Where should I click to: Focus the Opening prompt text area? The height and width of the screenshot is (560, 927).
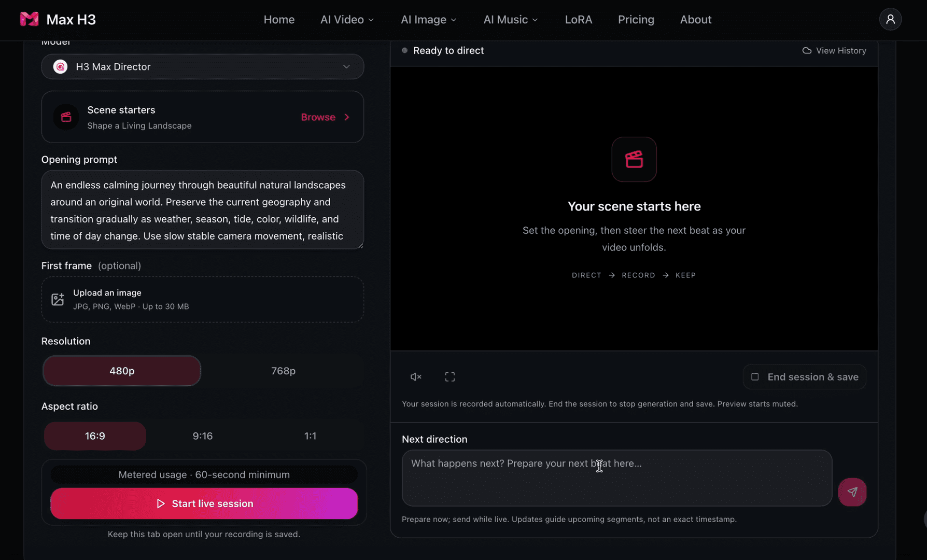click(203, 210)
